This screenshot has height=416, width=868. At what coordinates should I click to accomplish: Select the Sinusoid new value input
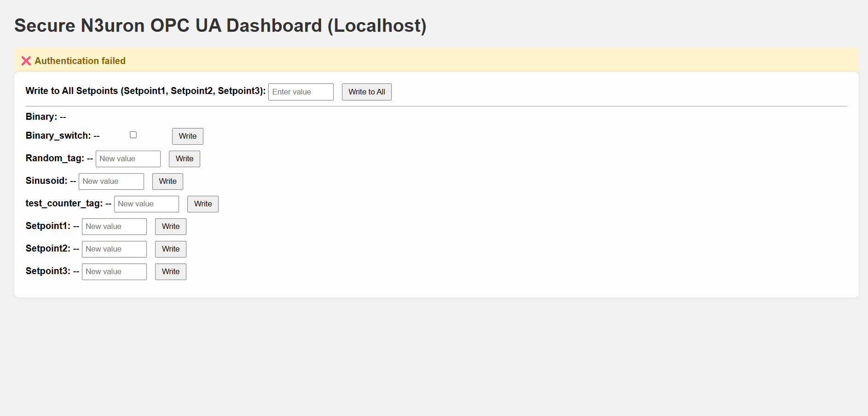pos(111,182)
